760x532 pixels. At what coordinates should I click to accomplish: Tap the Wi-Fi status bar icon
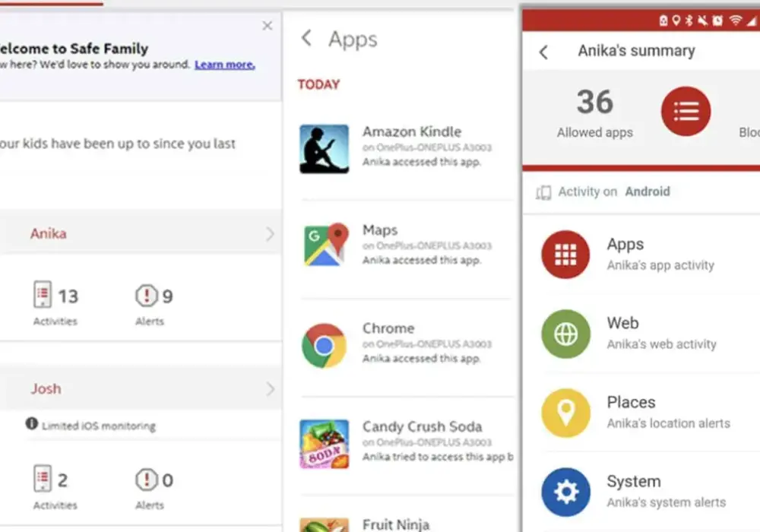click(736, 21)
